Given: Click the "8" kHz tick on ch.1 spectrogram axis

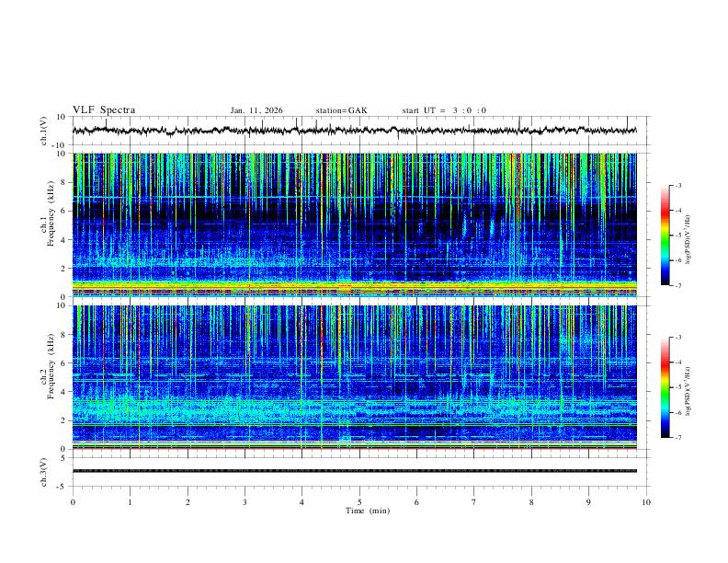Looking at the screenshot, I should point(64,182).
